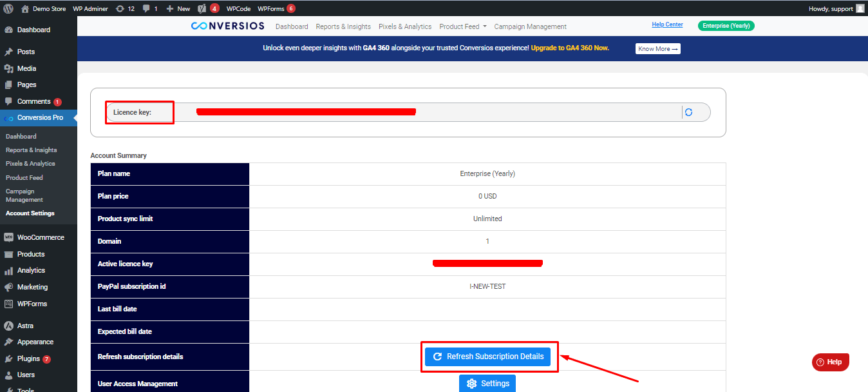Screen dimensions: 868x392
Task: Click the updates icon showing 12
Action: 120,8
